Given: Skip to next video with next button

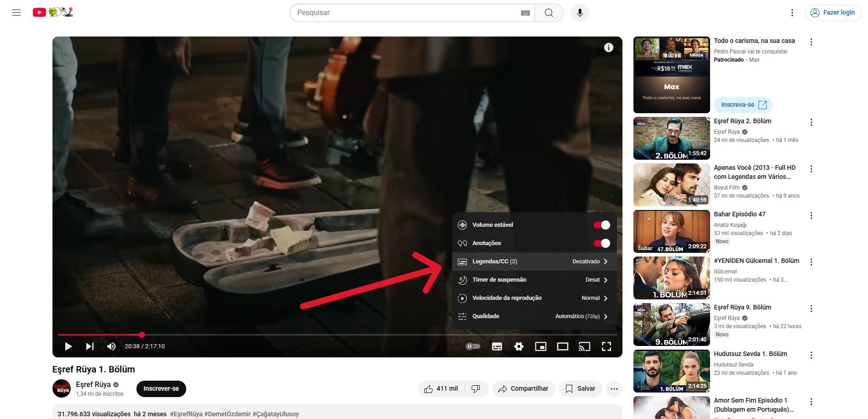Looking at the screenshot, I should click(x=90, y=346).
